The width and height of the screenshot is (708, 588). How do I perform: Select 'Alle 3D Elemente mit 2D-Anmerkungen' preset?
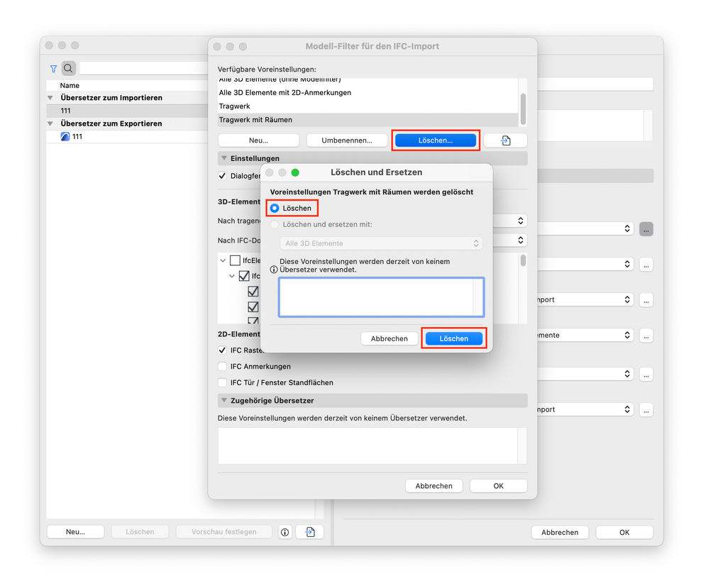[x=368, y=93]
